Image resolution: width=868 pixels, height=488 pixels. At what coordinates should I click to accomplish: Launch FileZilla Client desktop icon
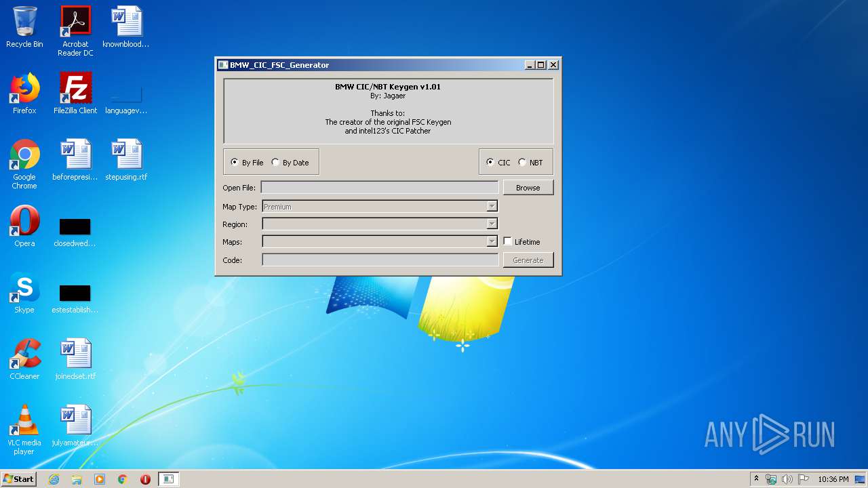pos(75,94)
